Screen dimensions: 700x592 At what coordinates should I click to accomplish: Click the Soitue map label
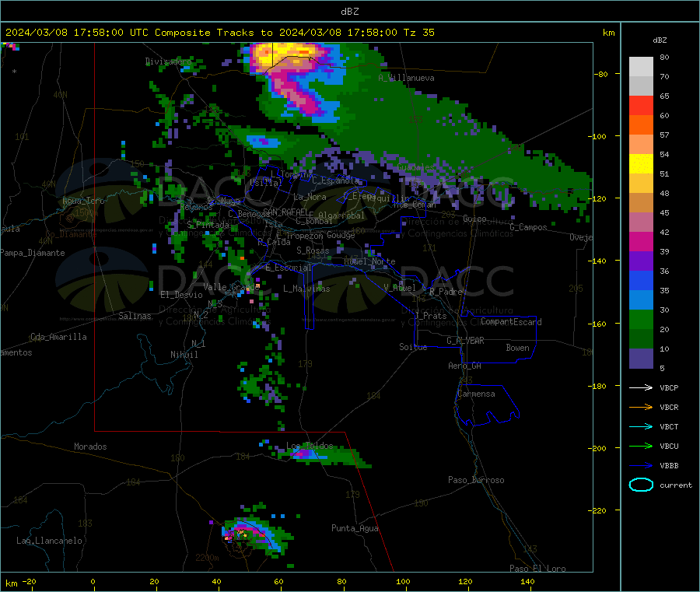(x=413, y=347)
